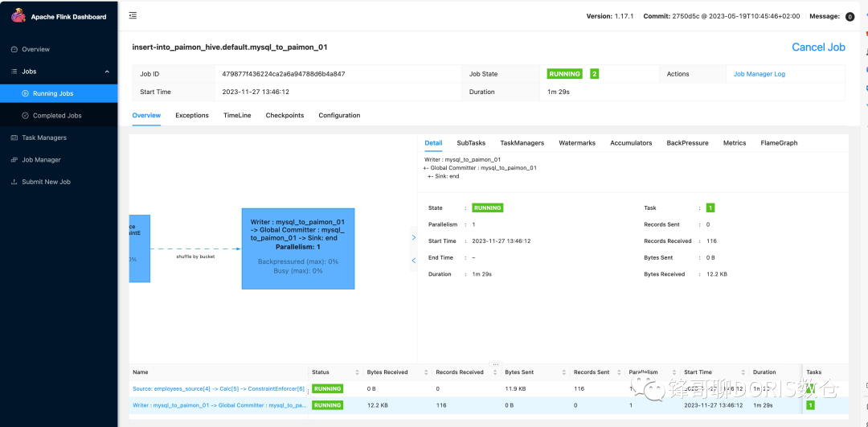Image resolution: width=868 pixels, height=427 pixels.
Task: Select the Detail tab
Action: tap(433, 143)
